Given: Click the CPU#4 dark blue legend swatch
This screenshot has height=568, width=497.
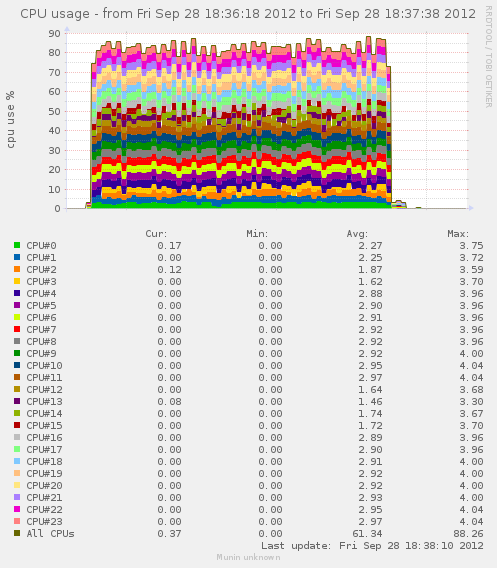Looking at the screenshot, I should (17, 293).
